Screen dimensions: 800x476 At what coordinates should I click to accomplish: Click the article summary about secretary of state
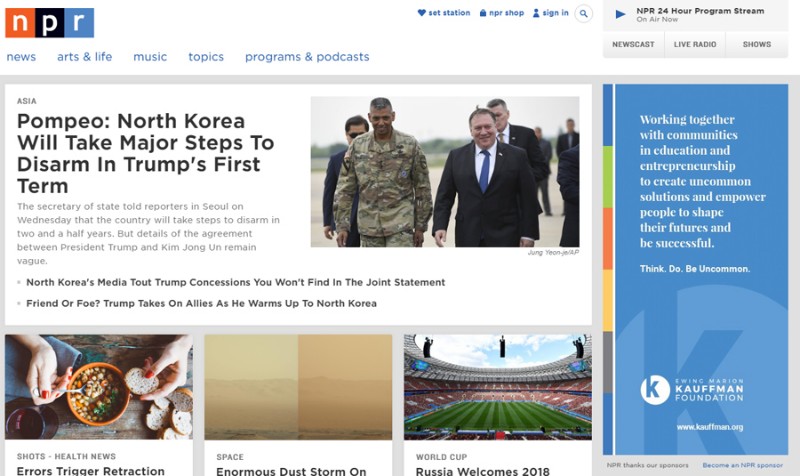click(148, 234)
